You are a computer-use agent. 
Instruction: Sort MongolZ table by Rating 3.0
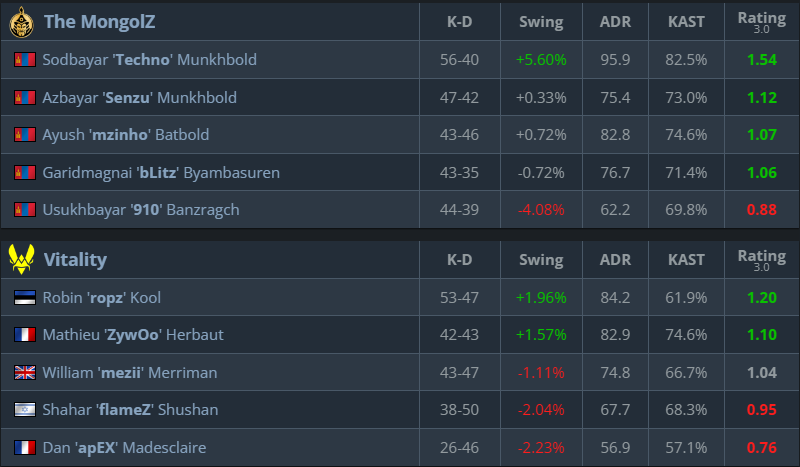[x=761, y=21]
